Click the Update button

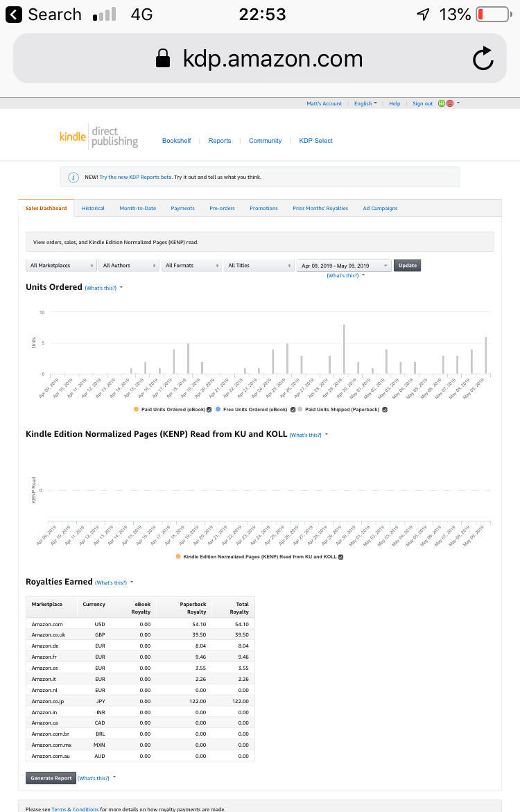(407, 266)
